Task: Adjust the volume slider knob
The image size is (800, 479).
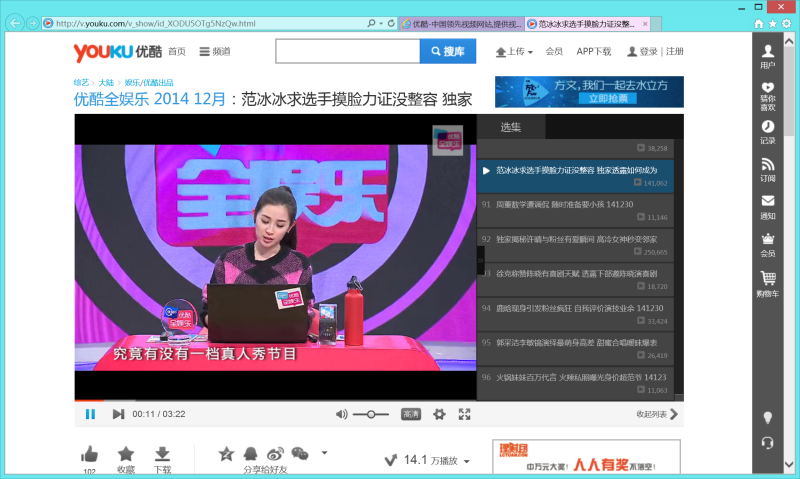Action: point(371,414)
